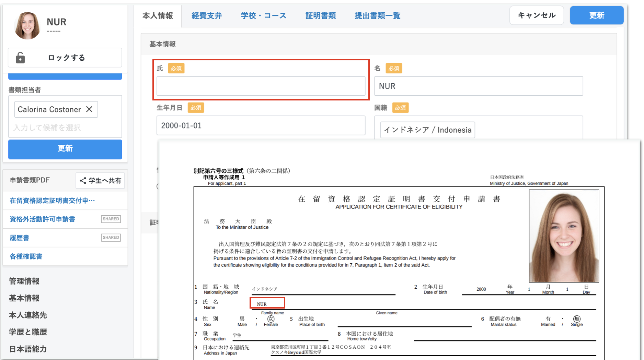Click インドネシア nationality text in the PDF
This screenshot has width=644, height=360.
coord(264,289)
